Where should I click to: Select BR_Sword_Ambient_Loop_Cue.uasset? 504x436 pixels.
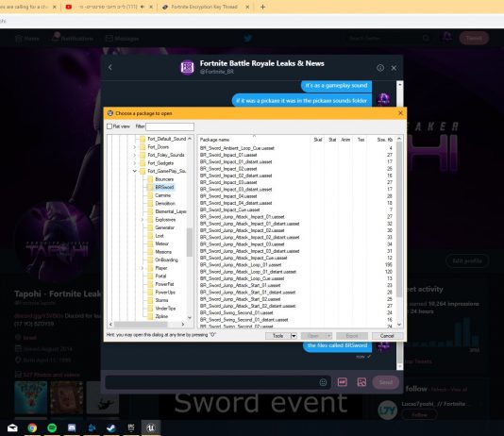pos(237,148)
